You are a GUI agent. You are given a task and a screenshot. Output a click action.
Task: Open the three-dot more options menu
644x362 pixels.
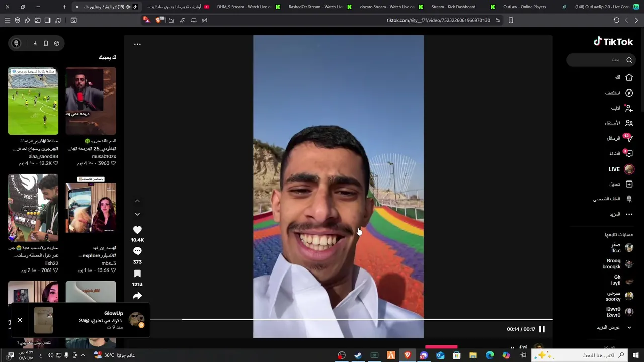(137, 44)
